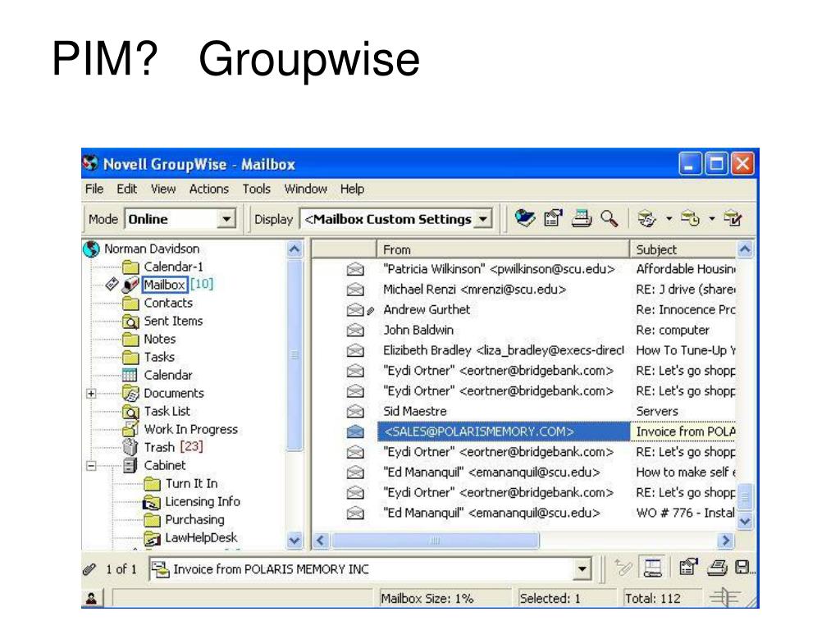Open dropdown arrow beside new appointment icon
The image size is (840, 630).
point(711,218)
